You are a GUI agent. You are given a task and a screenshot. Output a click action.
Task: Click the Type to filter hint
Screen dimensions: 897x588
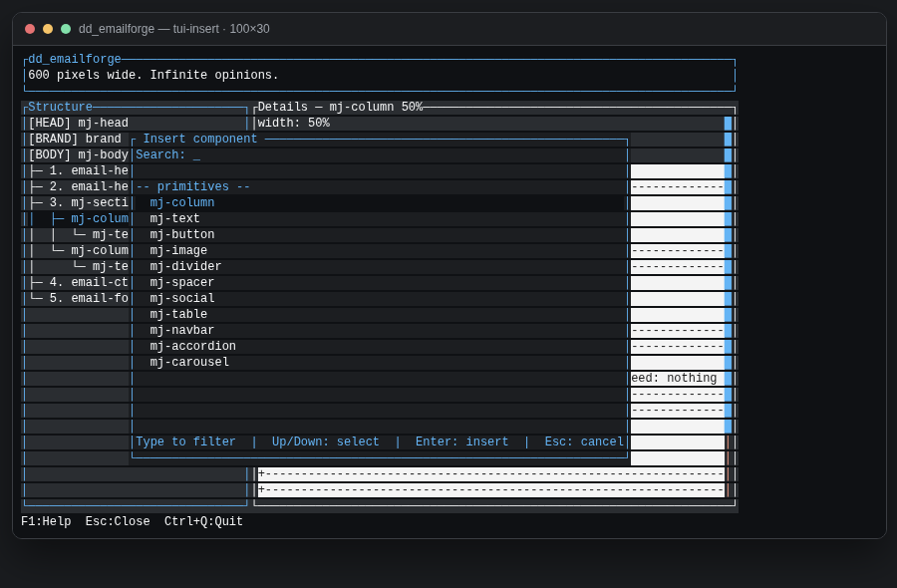pyautogui.click(x=185, y=441)
